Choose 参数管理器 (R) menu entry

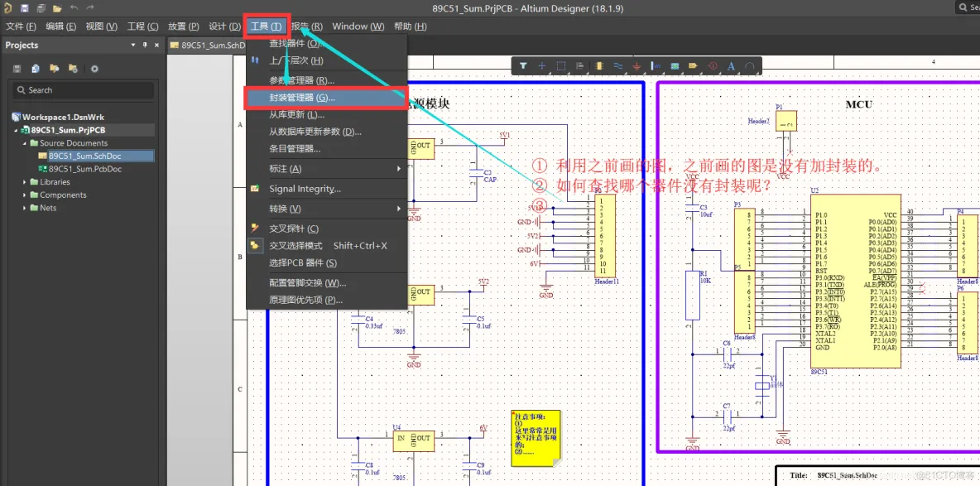click(x=327, y=80)
